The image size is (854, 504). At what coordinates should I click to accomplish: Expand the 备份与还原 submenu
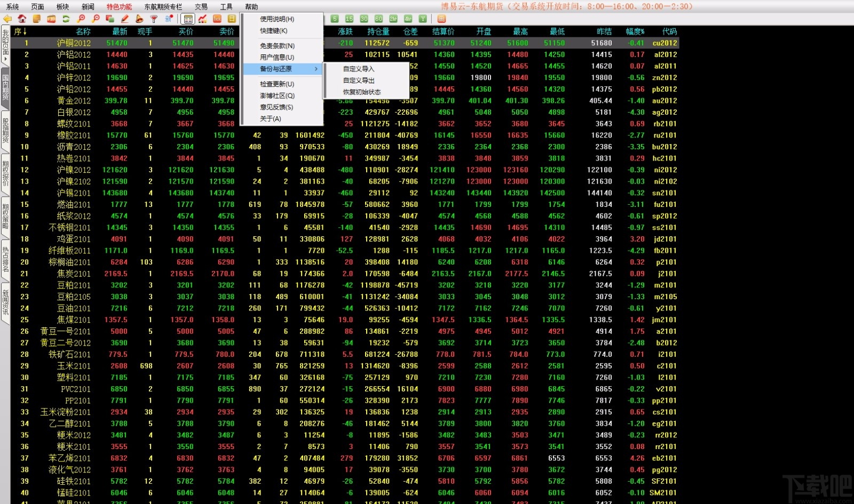(282, 69)
